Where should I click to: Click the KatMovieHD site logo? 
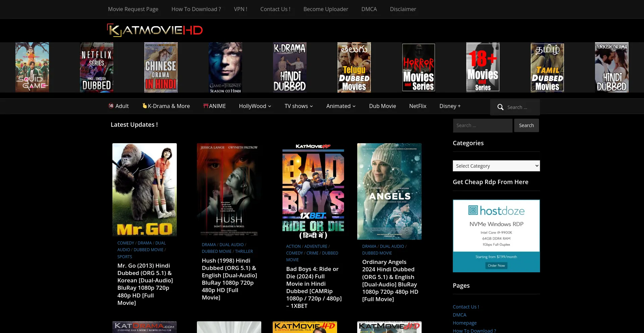[155, 30]
